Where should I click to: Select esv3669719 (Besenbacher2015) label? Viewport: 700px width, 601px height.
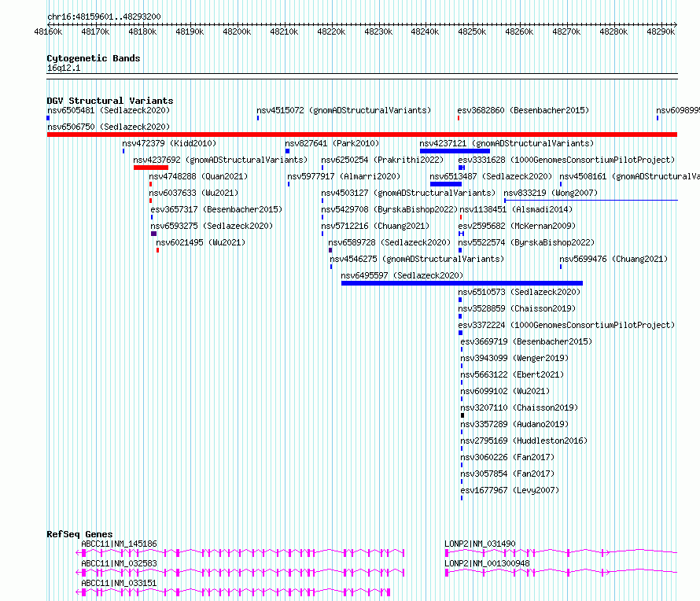pos(526,341)
